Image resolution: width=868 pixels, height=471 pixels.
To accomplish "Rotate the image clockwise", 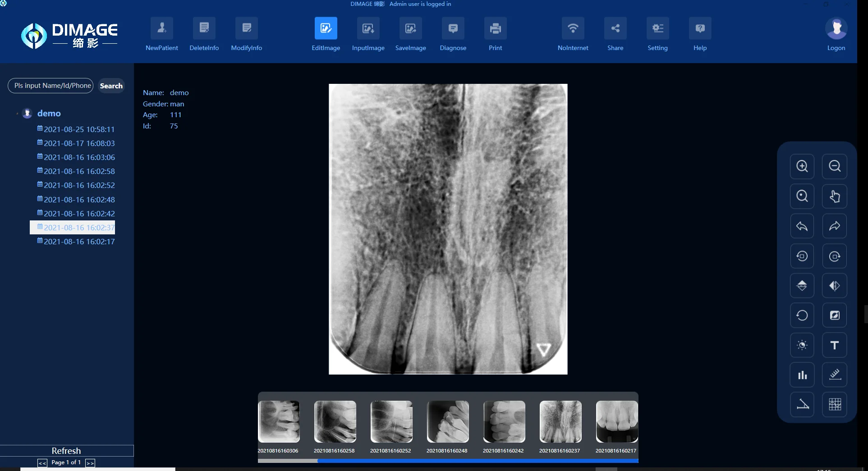I will click(x=835, y=256).
